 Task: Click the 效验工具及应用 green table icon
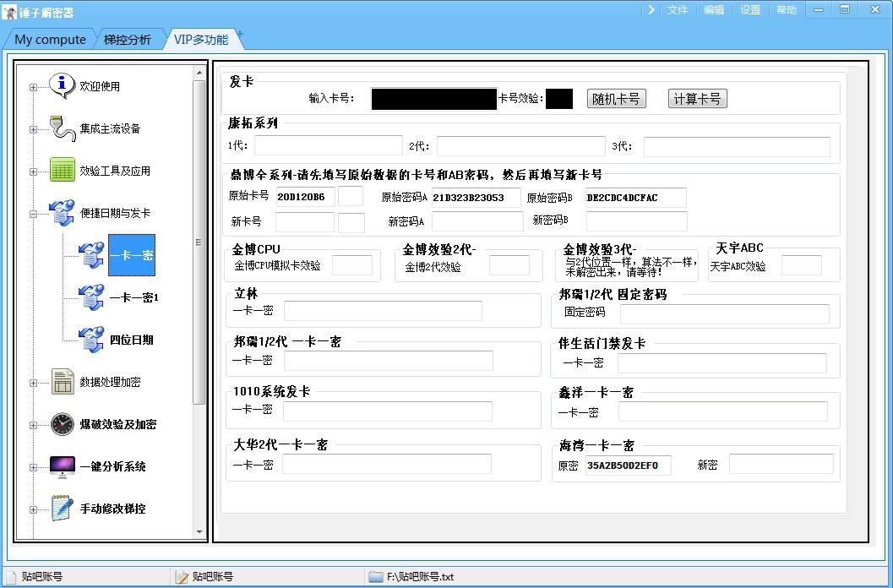tap(62, 170)
